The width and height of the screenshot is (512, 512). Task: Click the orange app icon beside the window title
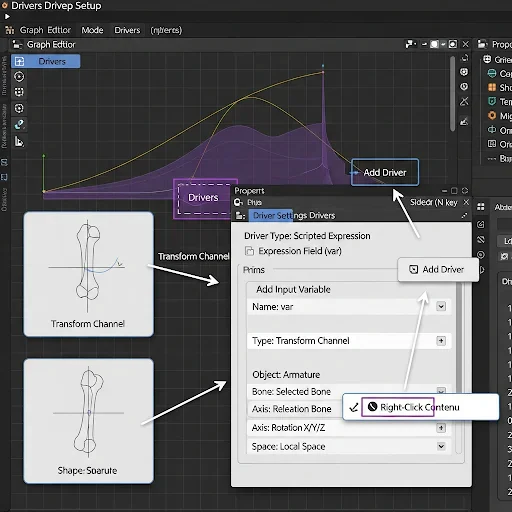click(4, 5)
